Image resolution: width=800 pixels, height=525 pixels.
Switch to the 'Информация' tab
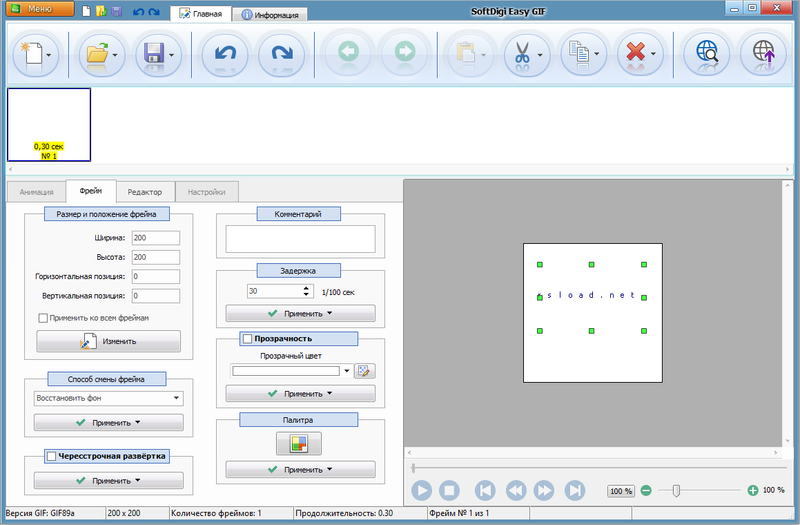pyautogui.click(x=270, y=15)
